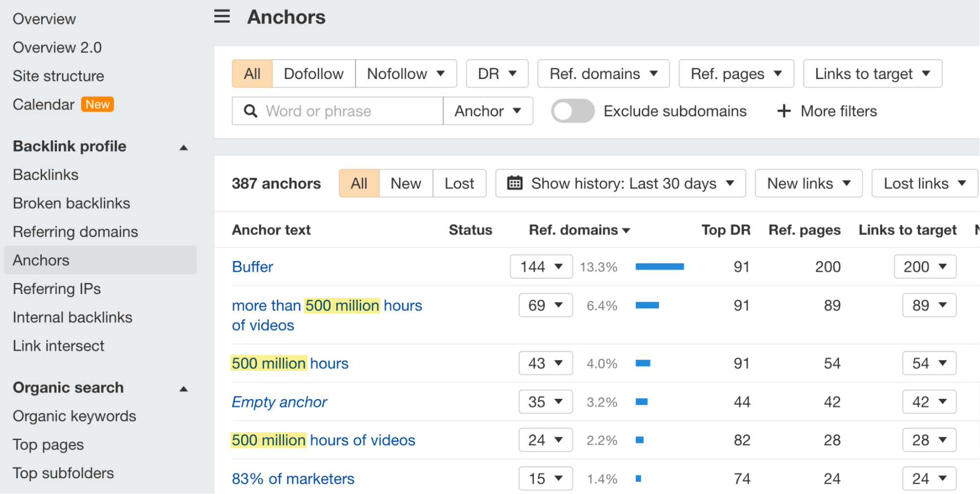Go to Referring domains in the sidebar
Screen dimensions: 980x494
pyautogui.click(x=75, y=232)
